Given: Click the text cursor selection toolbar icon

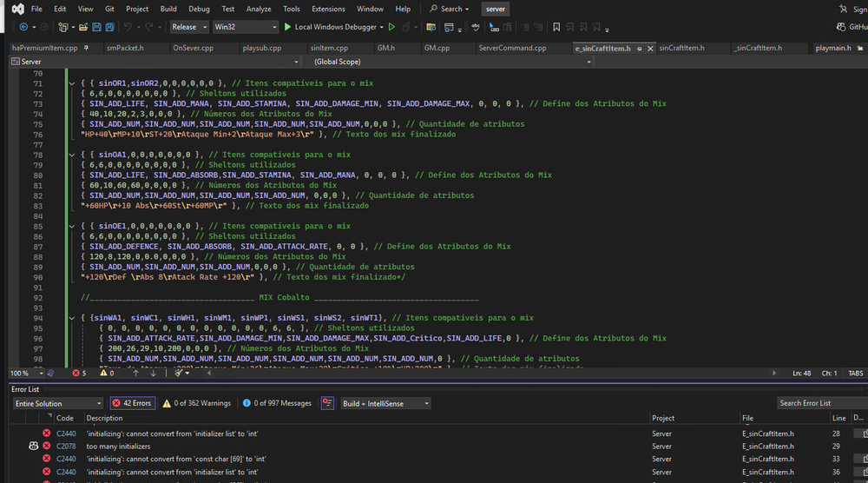Looking at the screenshot, I should click(494, 27).
